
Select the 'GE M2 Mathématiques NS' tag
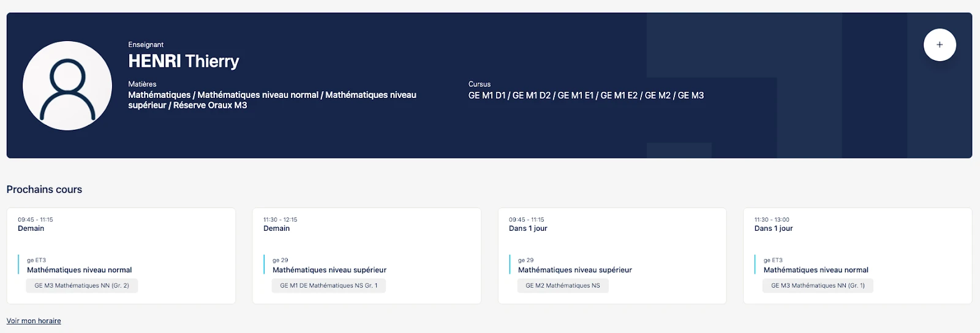(x=562, y=285)
